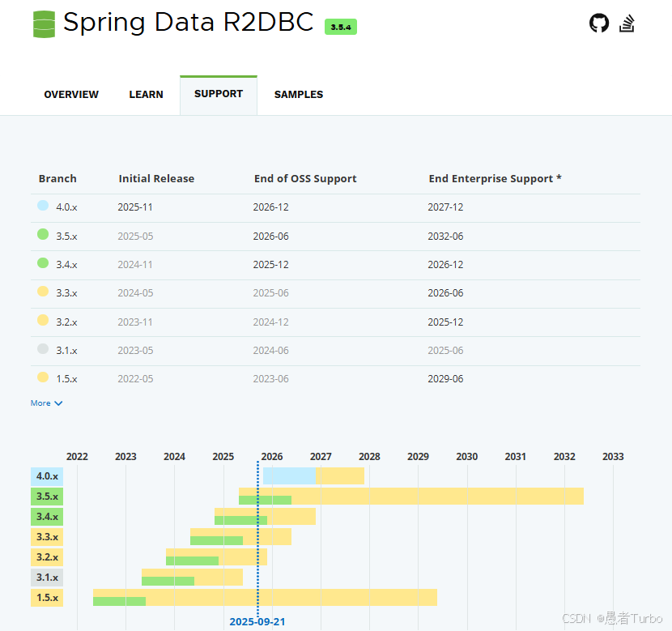Click the yellow status dot for 3.3.x

(x=43, y=292)
